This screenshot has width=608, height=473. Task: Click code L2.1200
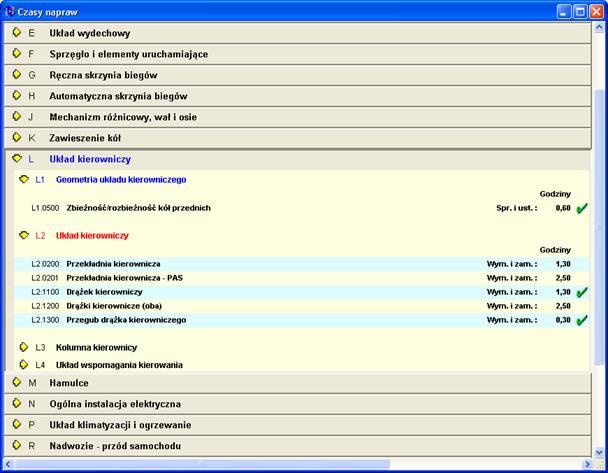click(x=45, y=306)
